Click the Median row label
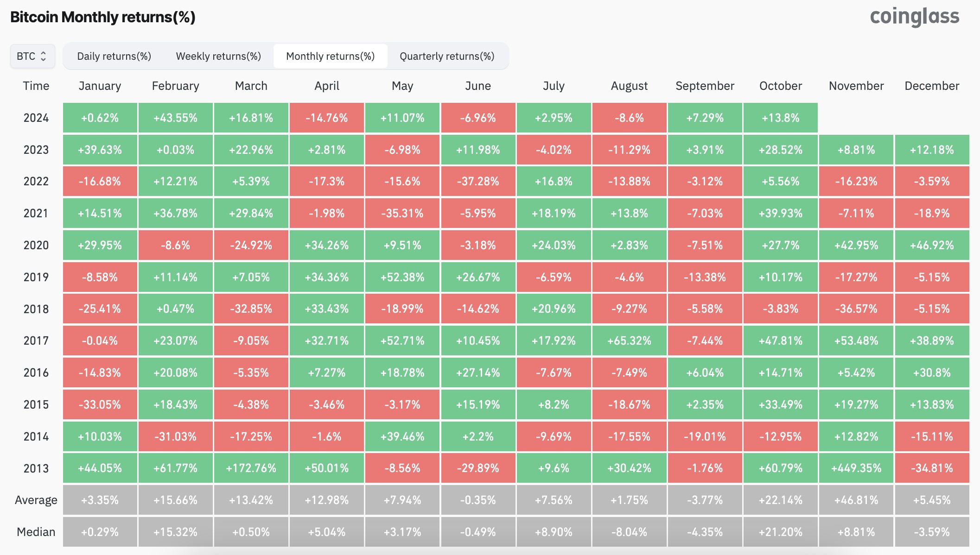Image resolution: width=980 pixels, height=555 pixels. point(36,532)
